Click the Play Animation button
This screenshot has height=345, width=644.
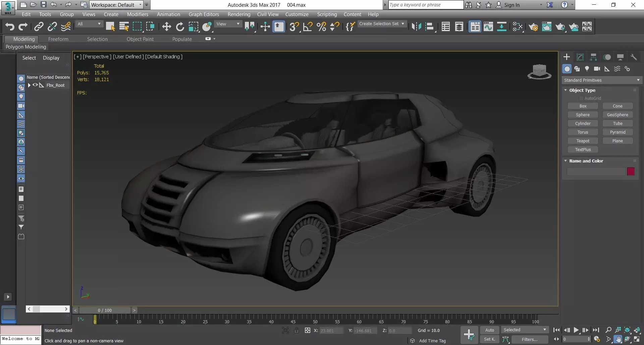(x=576, y=330)
